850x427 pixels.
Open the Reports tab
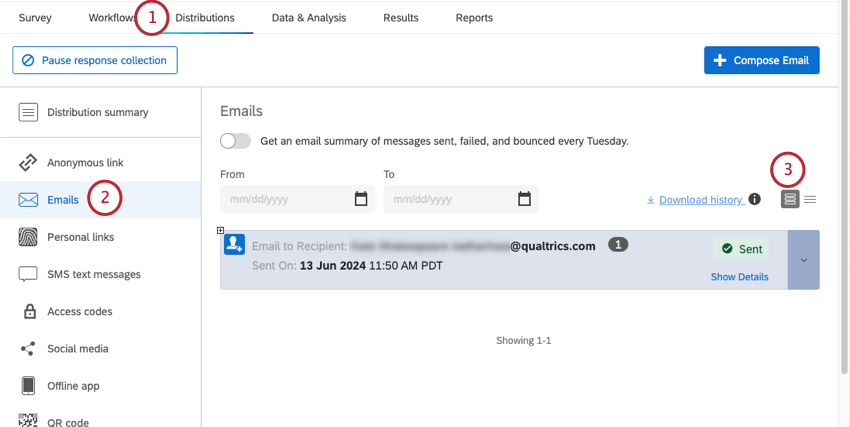point(474,18)
